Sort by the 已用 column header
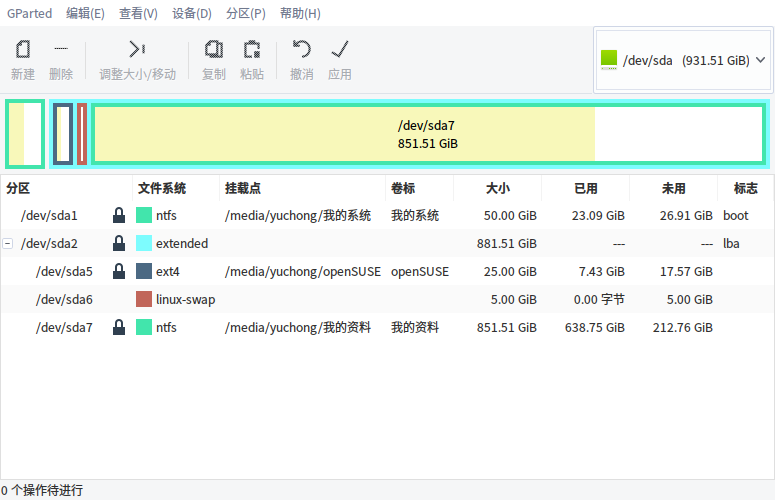 click(x=586, y=188)
